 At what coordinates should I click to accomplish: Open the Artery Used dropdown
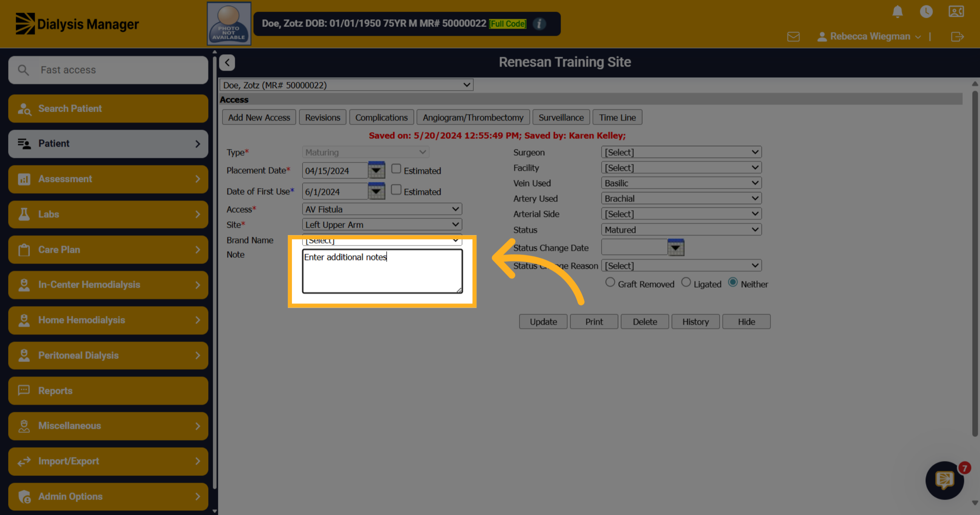click(681, 199)
